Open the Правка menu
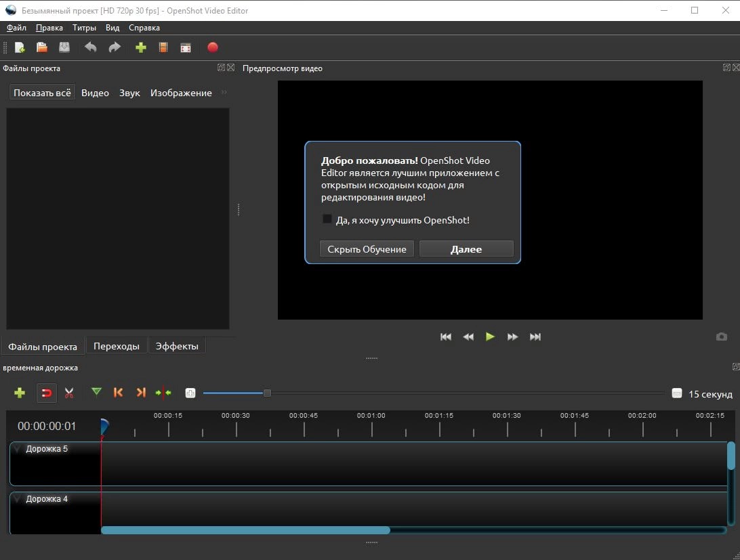Screen dimensions: 740x560 [x=49, y=28]
